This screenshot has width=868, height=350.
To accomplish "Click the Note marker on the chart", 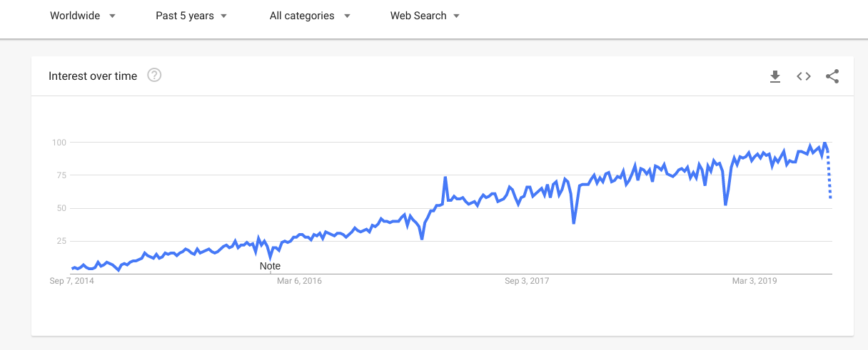I will [270, 266].
